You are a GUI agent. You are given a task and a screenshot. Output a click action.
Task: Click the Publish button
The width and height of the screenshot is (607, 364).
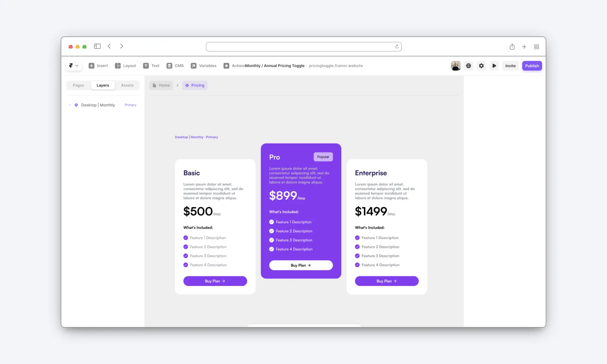[531, 66]
